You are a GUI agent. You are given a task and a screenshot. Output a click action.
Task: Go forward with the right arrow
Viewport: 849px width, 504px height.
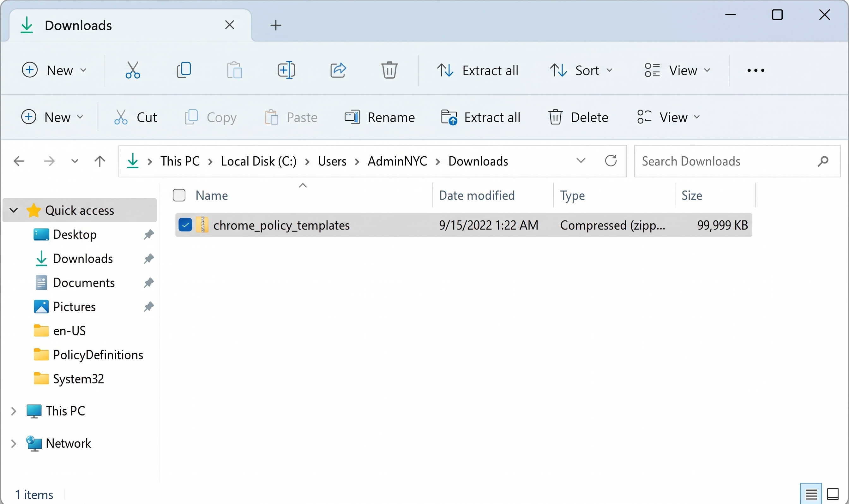[x=50, y=161]
